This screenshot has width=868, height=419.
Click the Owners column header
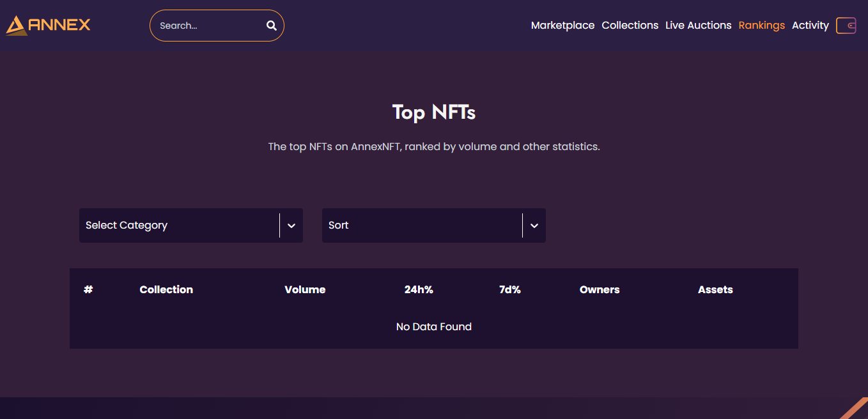pos(600,290)
